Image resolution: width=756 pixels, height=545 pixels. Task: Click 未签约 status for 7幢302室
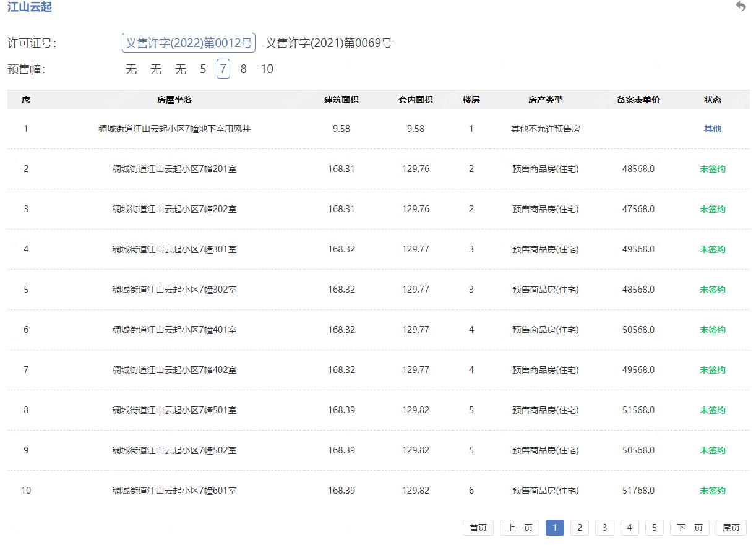pos(713,290)
